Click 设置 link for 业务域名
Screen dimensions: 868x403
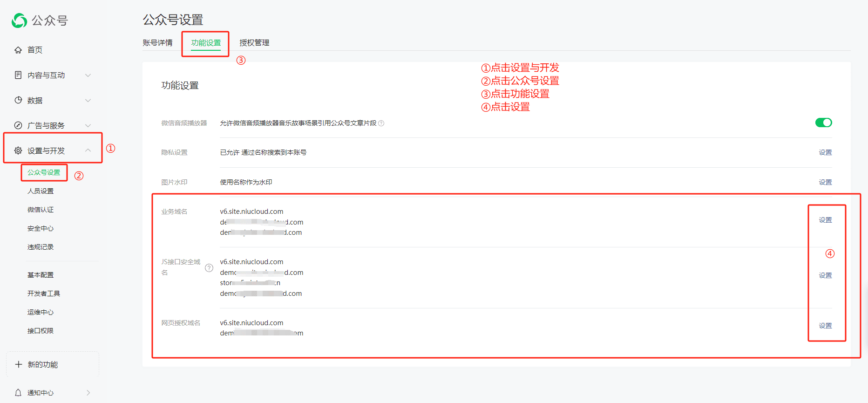[825, 220]
